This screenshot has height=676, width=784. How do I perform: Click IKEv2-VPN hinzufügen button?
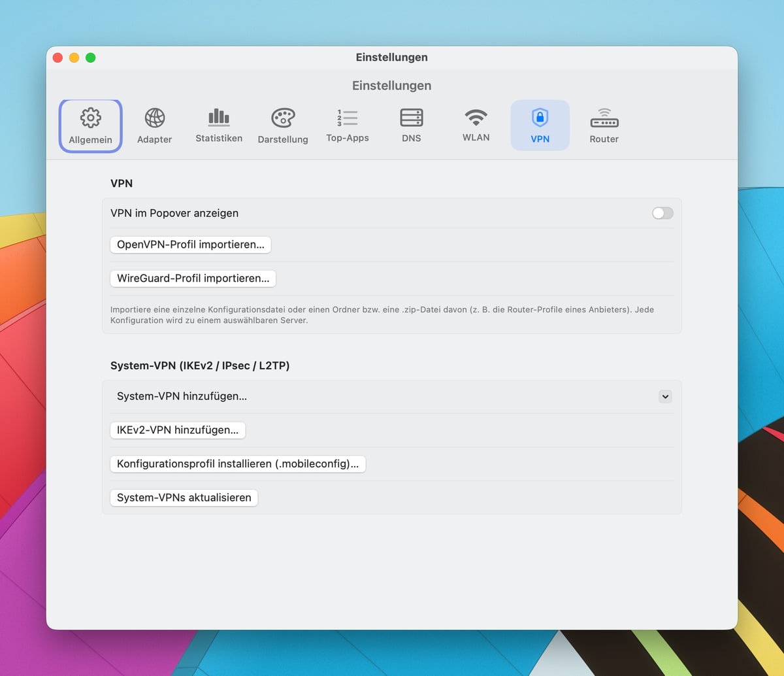pos(178,430)
